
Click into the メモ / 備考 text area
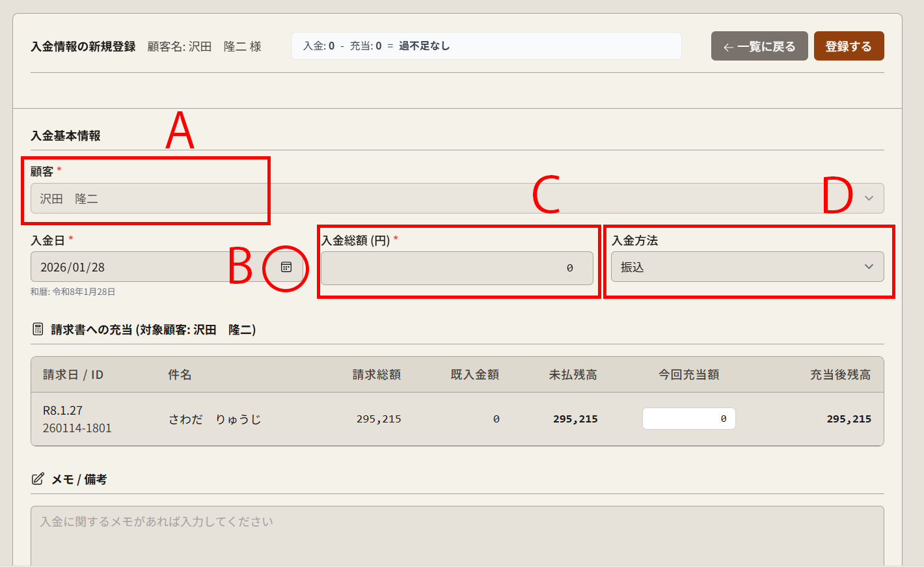(457, 534)
